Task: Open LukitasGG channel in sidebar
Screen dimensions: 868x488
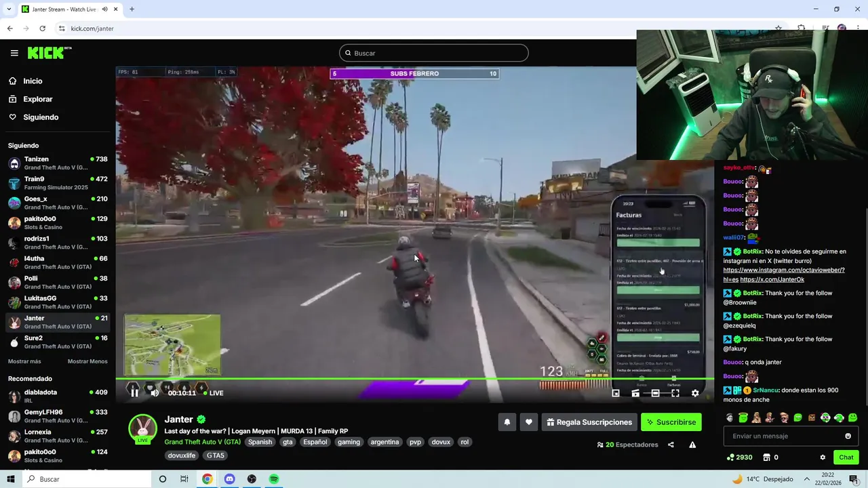Action: (58, 302)
